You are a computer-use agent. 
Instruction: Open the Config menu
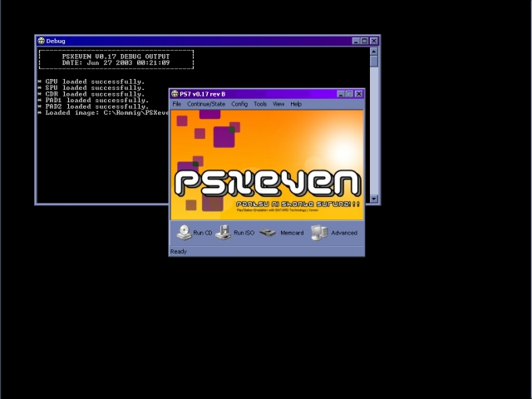coord(239,104)
